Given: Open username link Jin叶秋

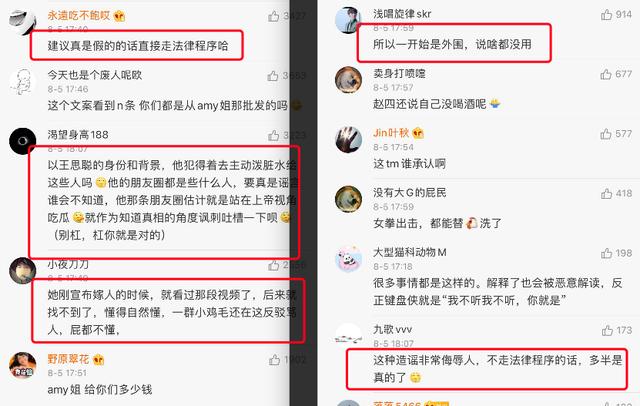Looking at the screenshot, I should click(391, 133).
